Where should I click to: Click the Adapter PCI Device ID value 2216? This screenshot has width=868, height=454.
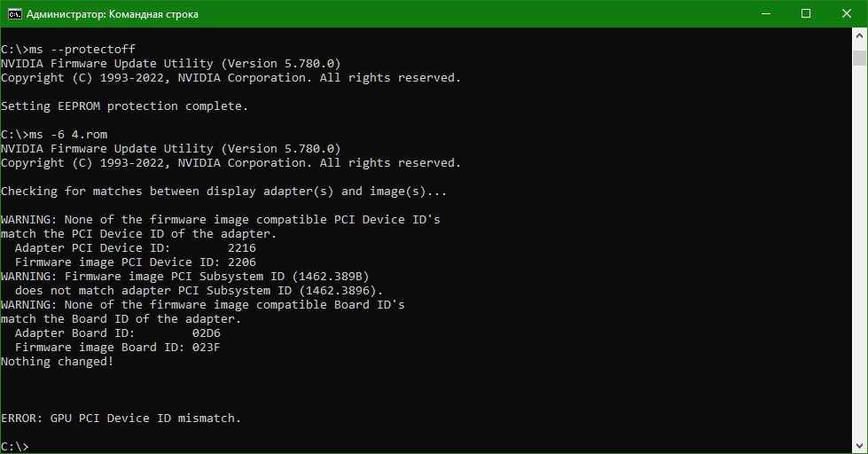coord(242,248)
